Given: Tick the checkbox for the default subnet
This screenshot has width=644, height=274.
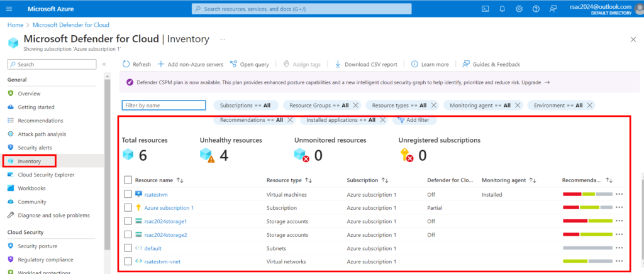Looking at the screenshot, I should click(x=128, y=248).
